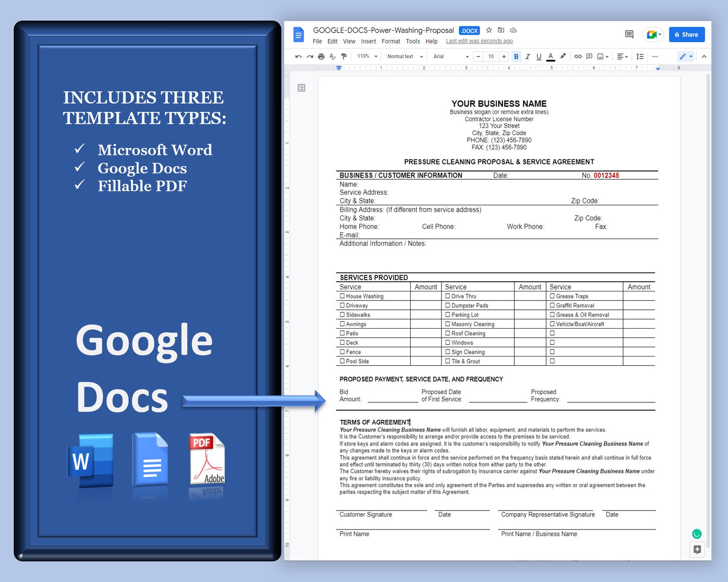Check the House Washing checkbox
This screenshot has height=582, width=728.
tap(342, 296)
